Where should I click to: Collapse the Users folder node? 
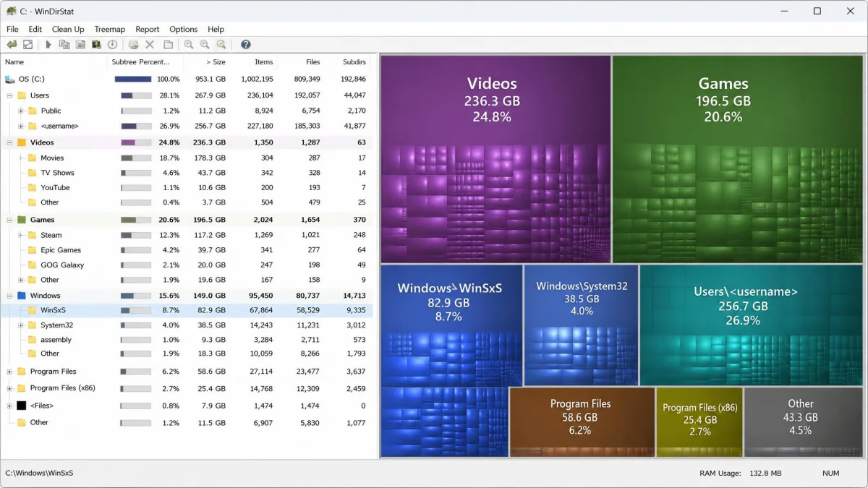point(10,95)
